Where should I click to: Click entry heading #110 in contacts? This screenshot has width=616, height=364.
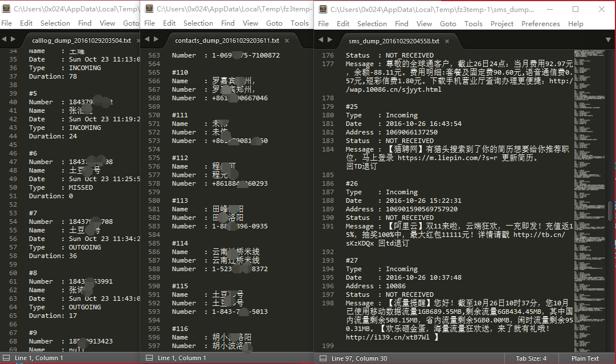click(x=180, y=72)
